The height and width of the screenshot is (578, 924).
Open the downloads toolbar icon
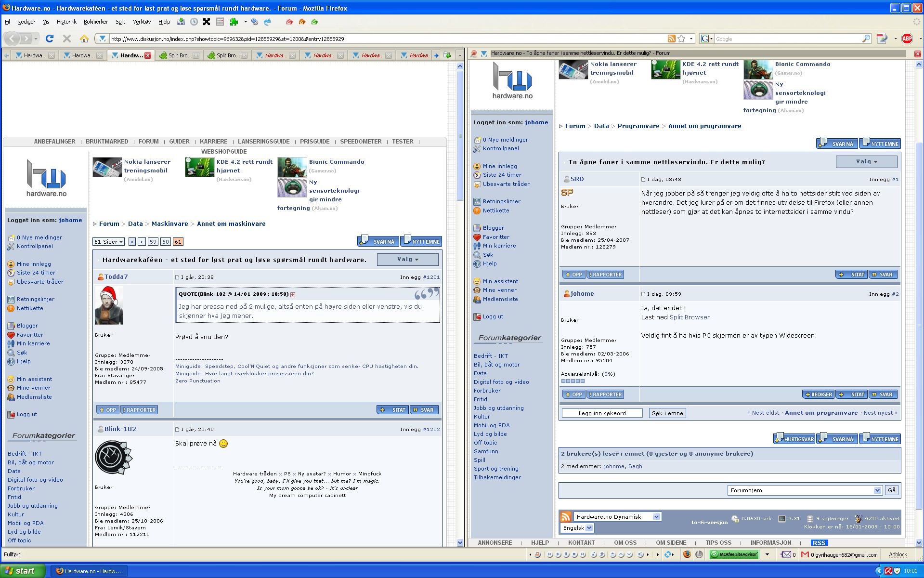coord(181,22)
